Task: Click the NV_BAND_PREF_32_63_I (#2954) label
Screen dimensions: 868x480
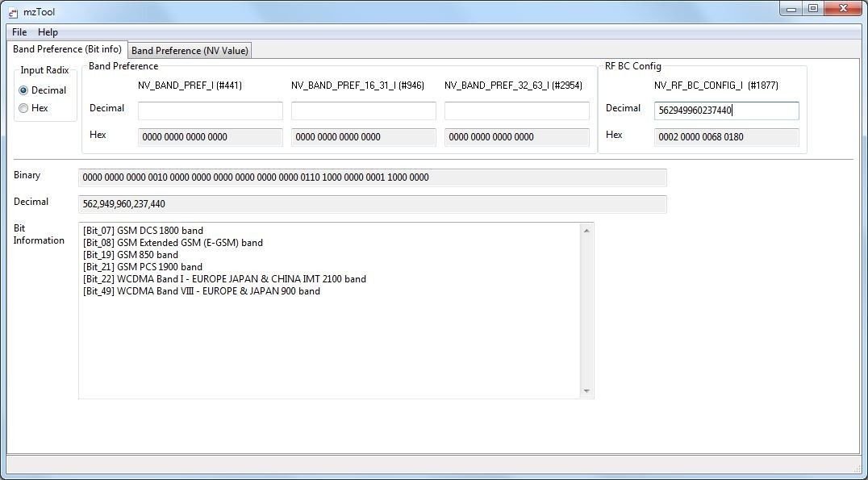Action: [x=513, y=86]
